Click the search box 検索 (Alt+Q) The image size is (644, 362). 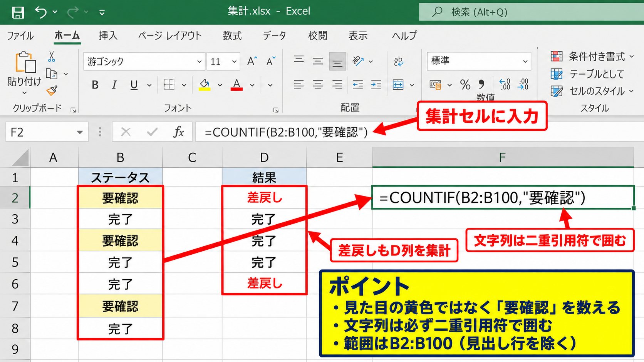(531, 12)
